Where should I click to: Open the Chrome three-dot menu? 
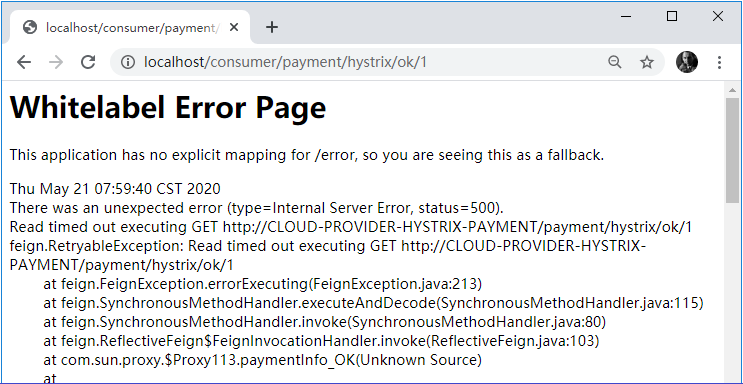point(719,62)
